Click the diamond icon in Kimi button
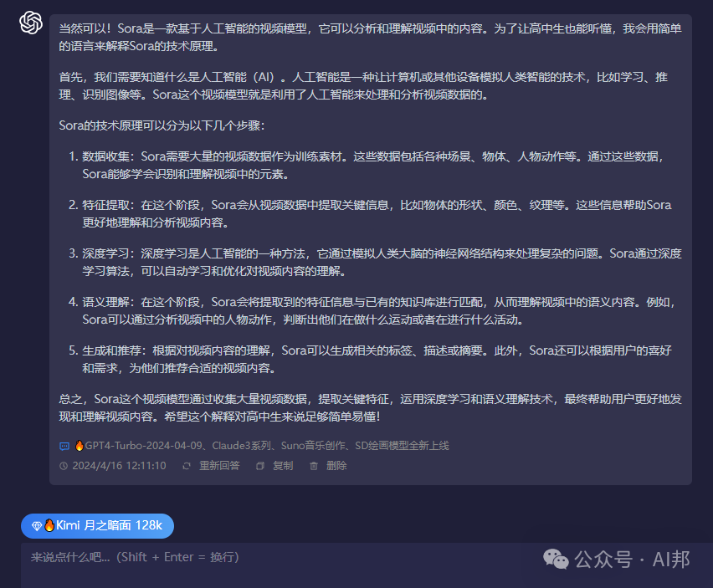Screen dimensions: 713x588 click(x=36, y=526)
